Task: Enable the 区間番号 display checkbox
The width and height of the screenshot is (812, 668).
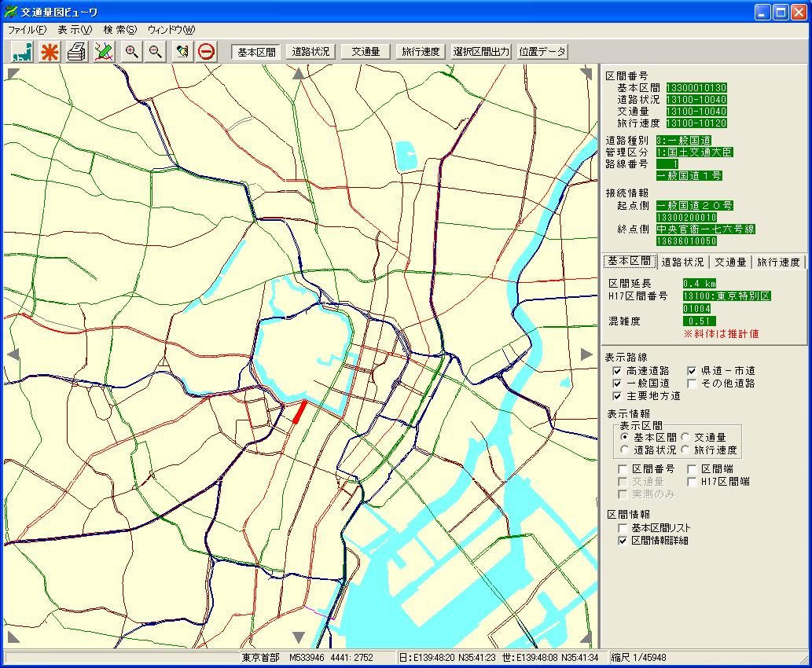Action: [623, 469]
